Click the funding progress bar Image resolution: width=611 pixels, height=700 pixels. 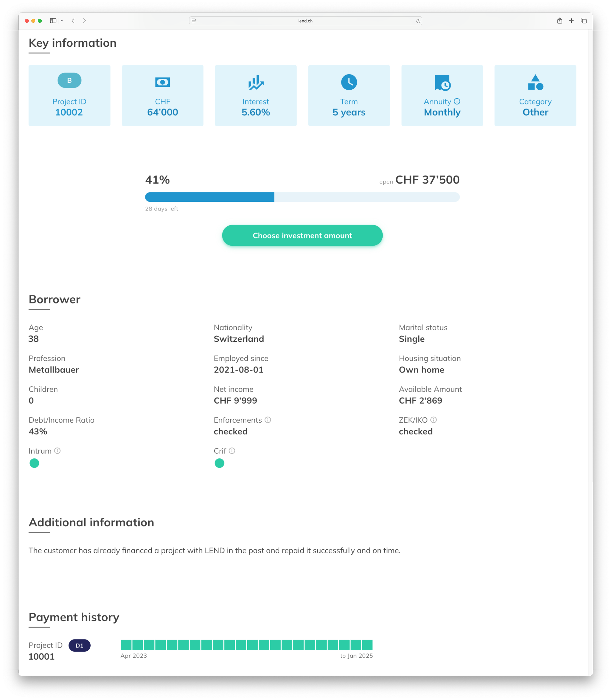[x=302, y=197]
